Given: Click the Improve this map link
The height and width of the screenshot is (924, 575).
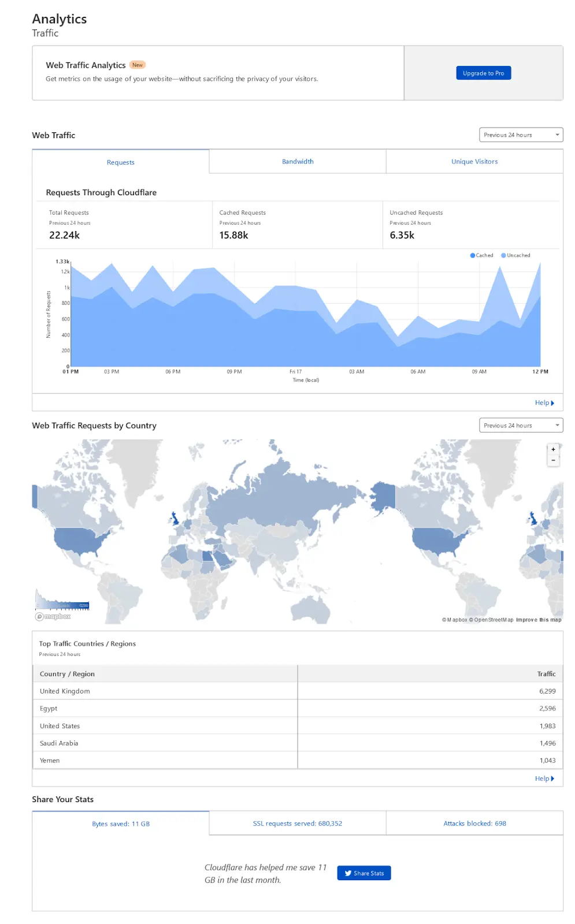Looking at the screenshot, I should 539,620.
